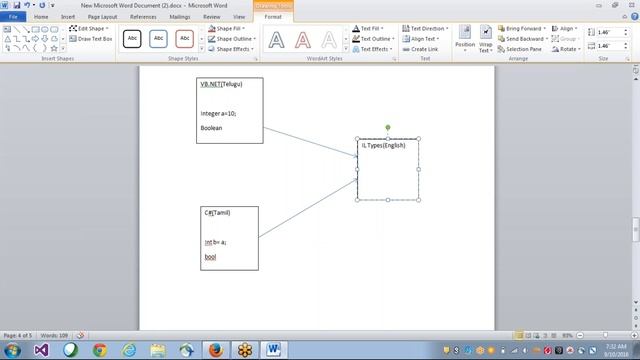Expand the Shape Styles gallery more arrow
The image size is (640, 360).
(202, 49)
